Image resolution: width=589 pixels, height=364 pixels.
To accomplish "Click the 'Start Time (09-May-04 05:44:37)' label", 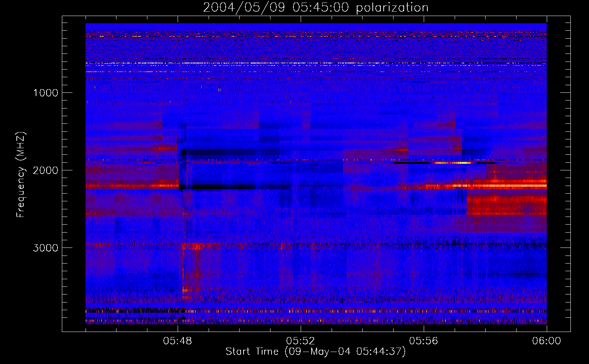I will [316, 352].
